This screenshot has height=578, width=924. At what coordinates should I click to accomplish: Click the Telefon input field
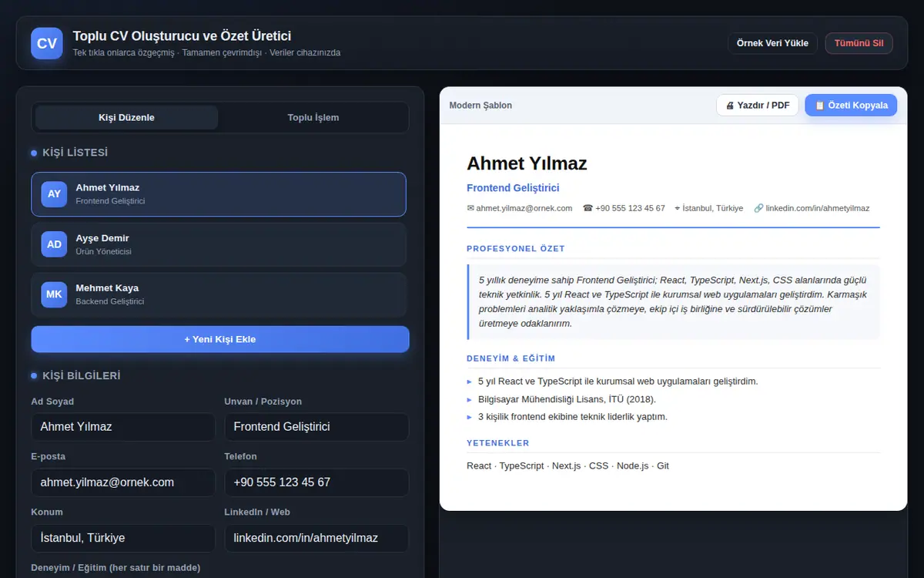click(316, 482)
